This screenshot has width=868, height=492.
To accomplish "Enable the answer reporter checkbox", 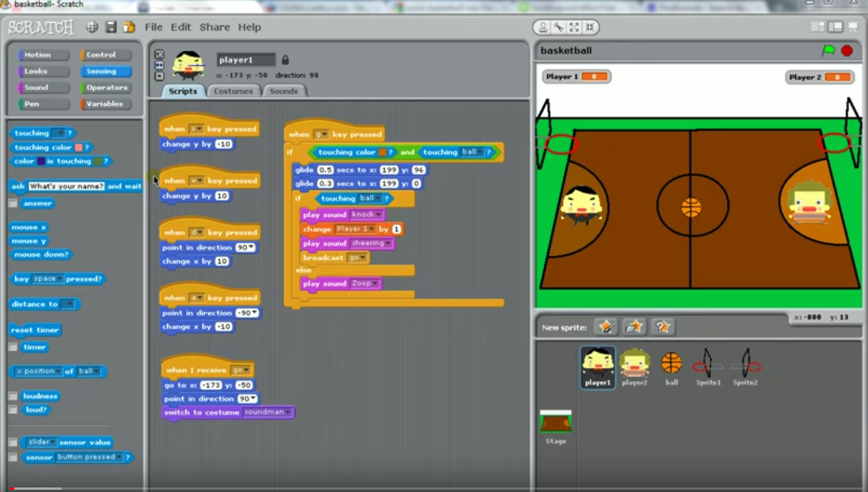I will pyautogui.click(x=13, y=204).
